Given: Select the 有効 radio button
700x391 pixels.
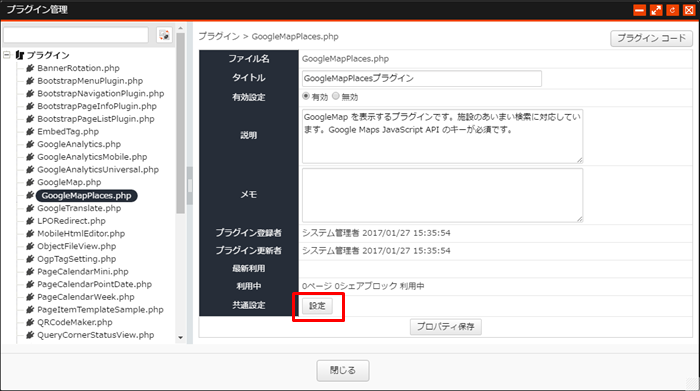Looking at the screenshot, I should coord(306,96).
